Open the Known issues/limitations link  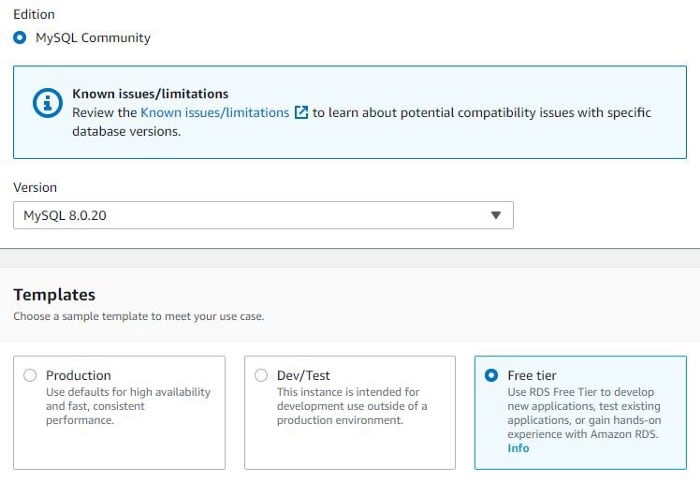(x=215, y=113)
